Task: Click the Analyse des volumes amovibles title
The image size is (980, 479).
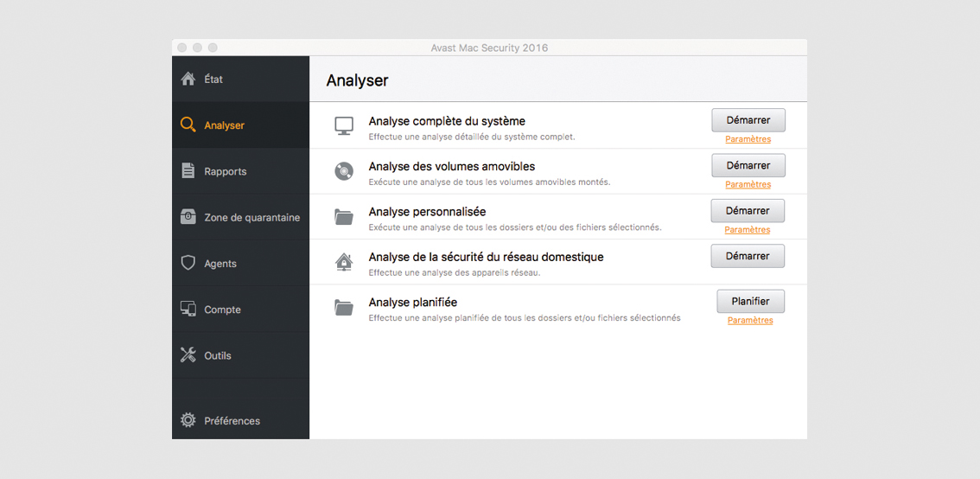Action: [x=452, y=166]
